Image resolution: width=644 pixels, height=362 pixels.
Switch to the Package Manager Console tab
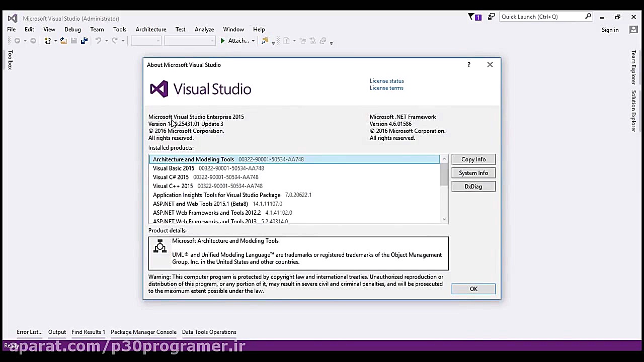143,332
